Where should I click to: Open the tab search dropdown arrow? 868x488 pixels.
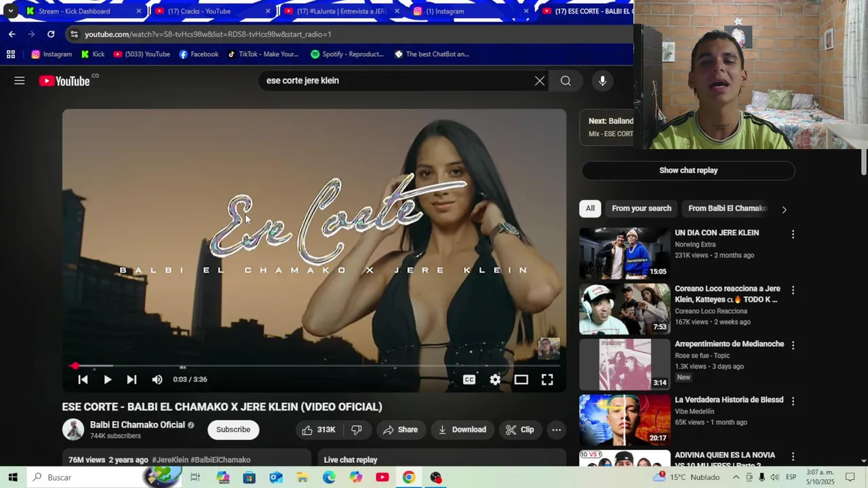(10, 11)
